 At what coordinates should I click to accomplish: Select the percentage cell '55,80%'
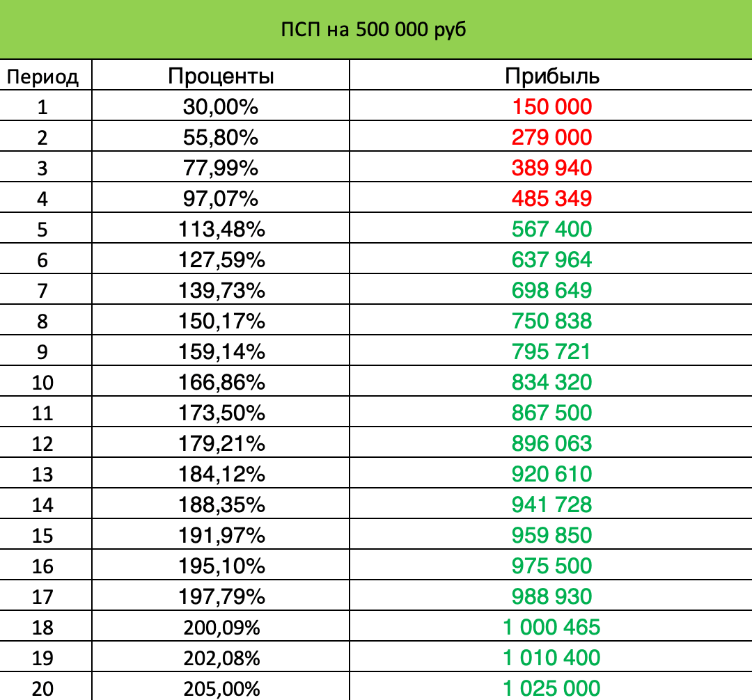point(221,137)
